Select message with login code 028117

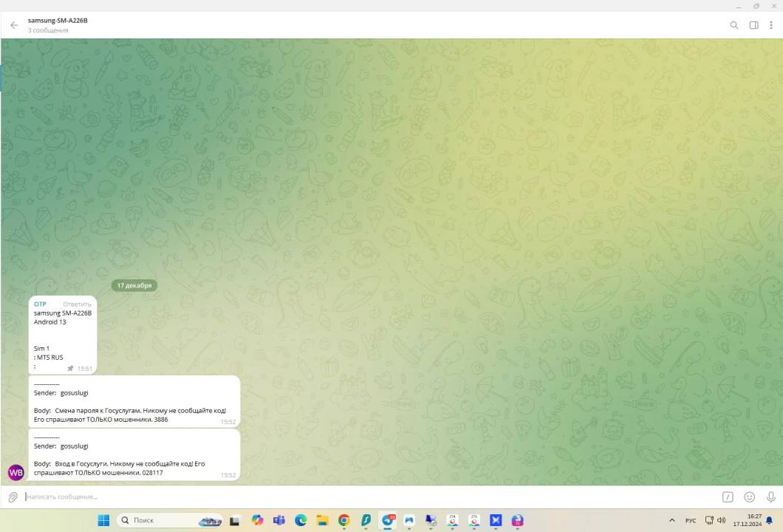point(134,455)
